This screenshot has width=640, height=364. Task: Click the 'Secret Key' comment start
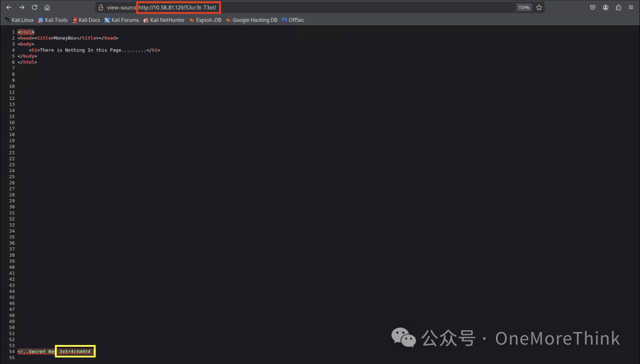36,352
